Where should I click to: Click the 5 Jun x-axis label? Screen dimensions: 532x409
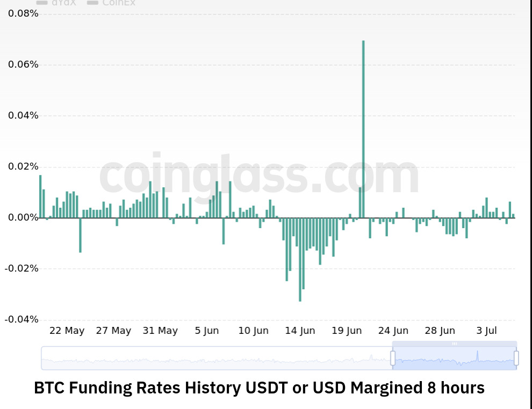207,331
